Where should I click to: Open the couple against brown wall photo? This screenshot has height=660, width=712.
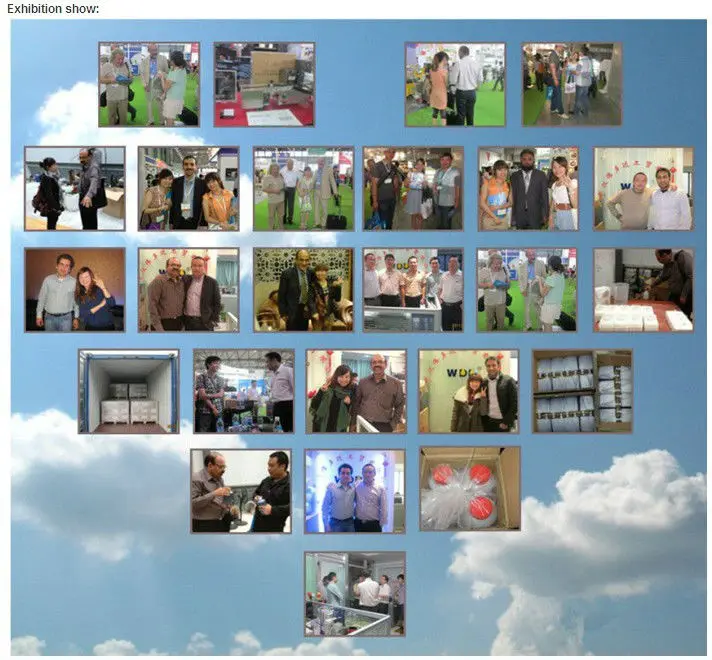75,290
